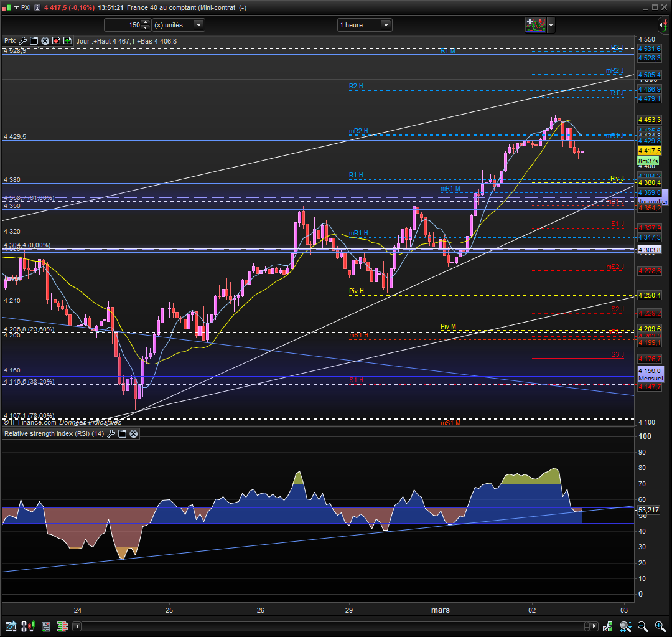Toggle the Prix panel window mode icon
The width and height of the screenshot is (672, 637).
click(x=34, y=41)
